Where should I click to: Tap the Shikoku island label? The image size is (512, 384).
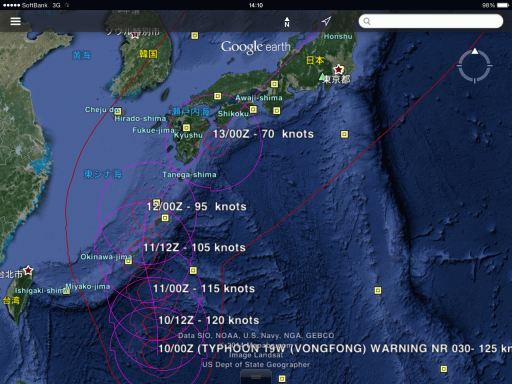pos(233,114)
